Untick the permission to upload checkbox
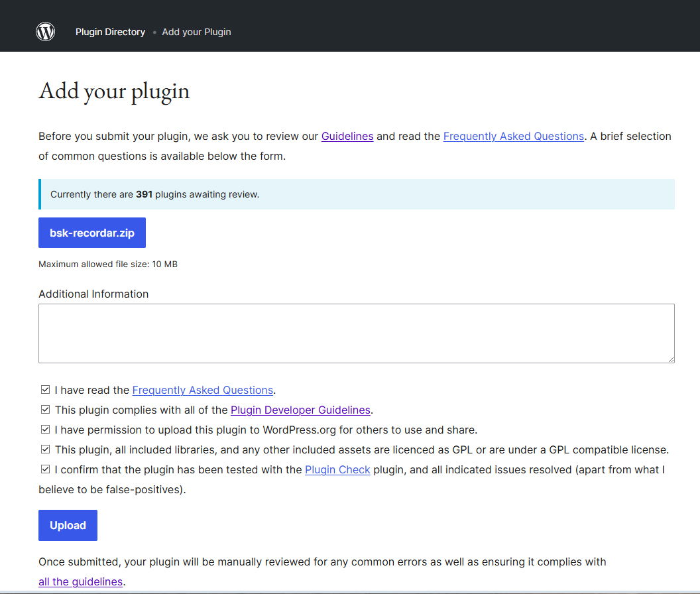This screenshot has height=594, width=700. pyautogui.click(x=45, y=430)
